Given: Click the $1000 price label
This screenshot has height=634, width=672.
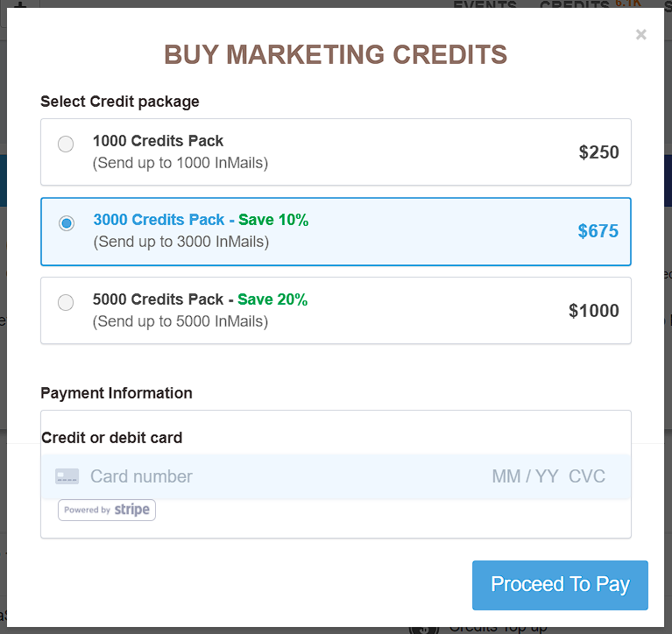Looking at the screenshot, I should [593, 311].
